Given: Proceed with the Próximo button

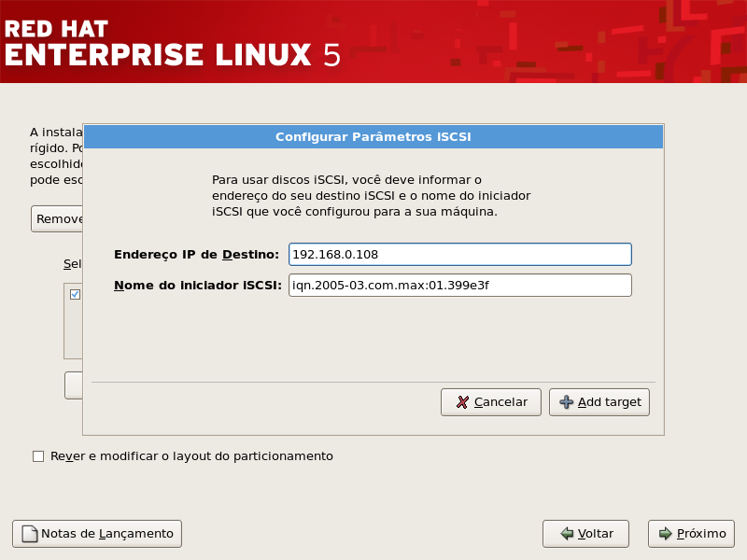Looking at the screenshot, I should [x=691, y=534].
